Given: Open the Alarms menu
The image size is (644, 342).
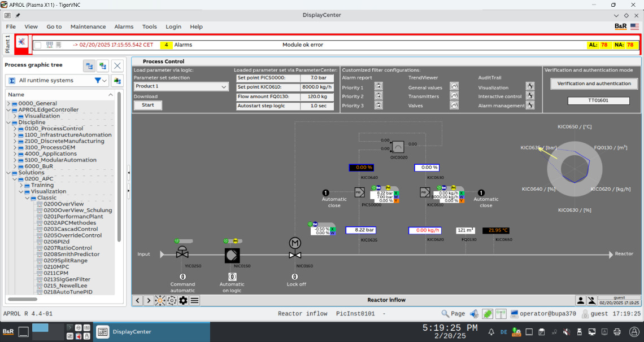Looking at the screenshot, I should pyautogui.click(x=124, y=27).
